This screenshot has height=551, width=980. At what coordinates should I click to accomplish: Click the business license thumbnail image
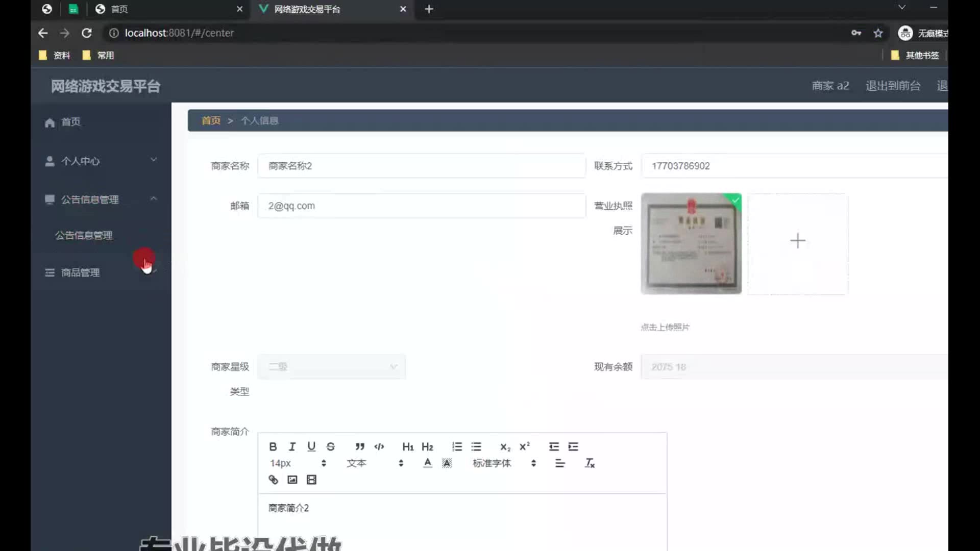point(691,244)
